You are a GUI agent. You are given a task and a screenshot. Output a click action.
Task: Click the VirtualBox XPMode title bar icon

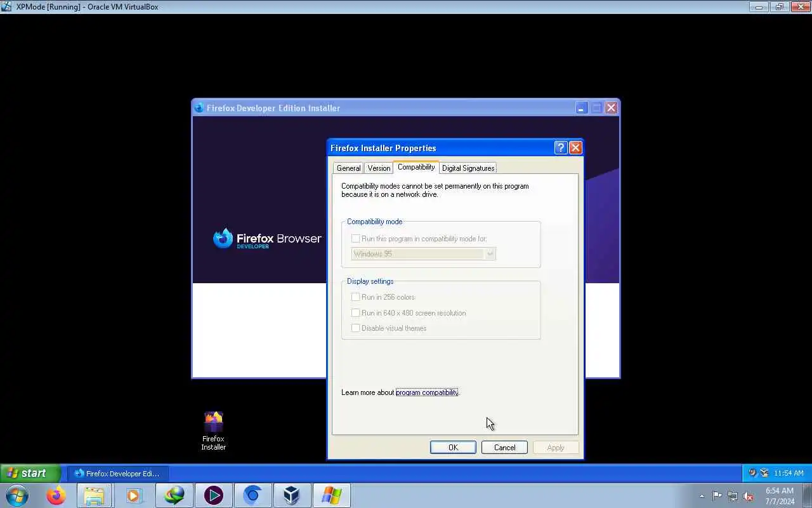click(x=6, y=7)
